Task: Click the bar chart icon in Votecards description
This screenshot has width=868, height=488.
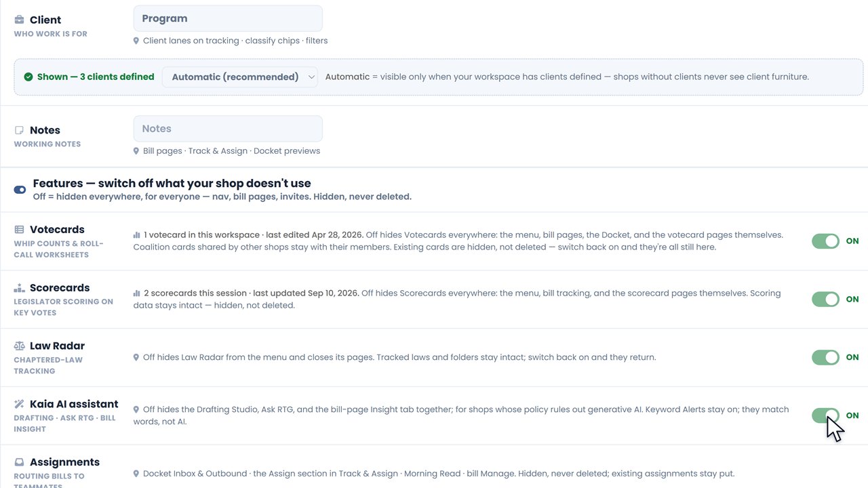Action: (x=137, y=235)
